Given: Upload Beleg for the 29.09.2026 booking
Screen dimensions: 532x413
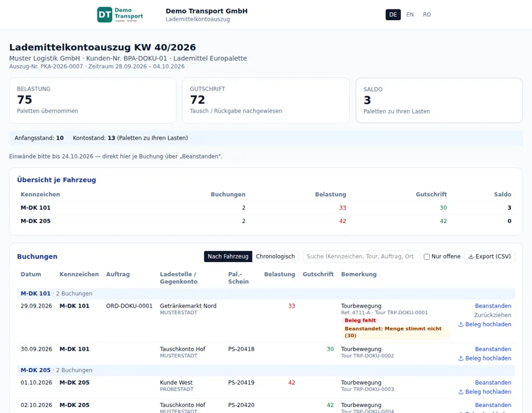Looking at the screenshot, I should 485,324.
